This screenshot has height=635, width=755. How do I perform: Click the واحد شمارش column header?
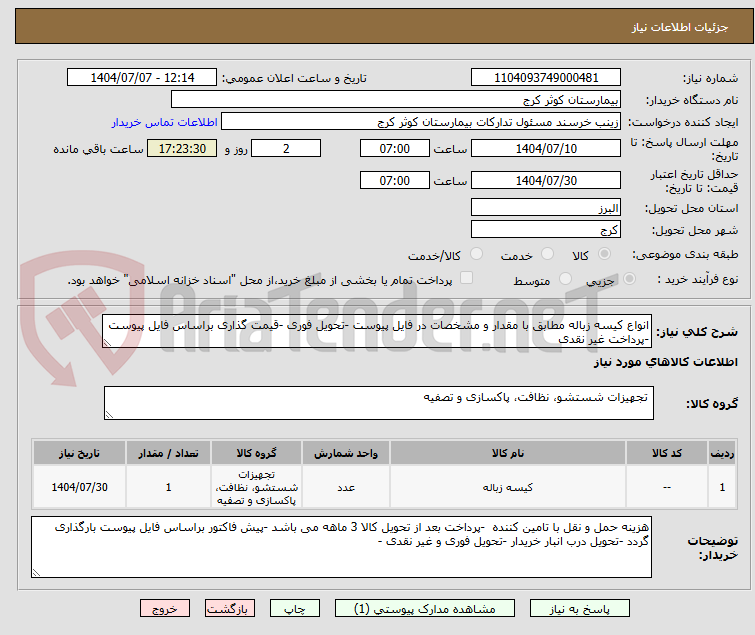pyautogui.click(x=346, y=453)
